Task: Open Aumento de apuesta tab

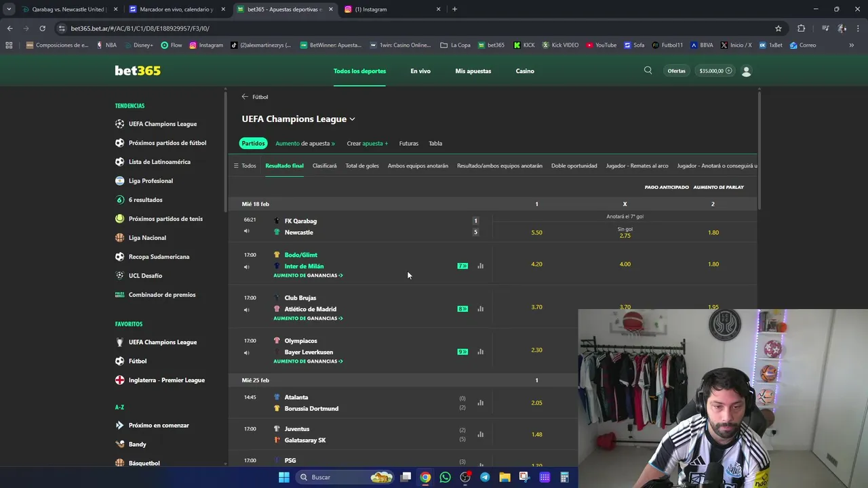Action: [305, 144]
